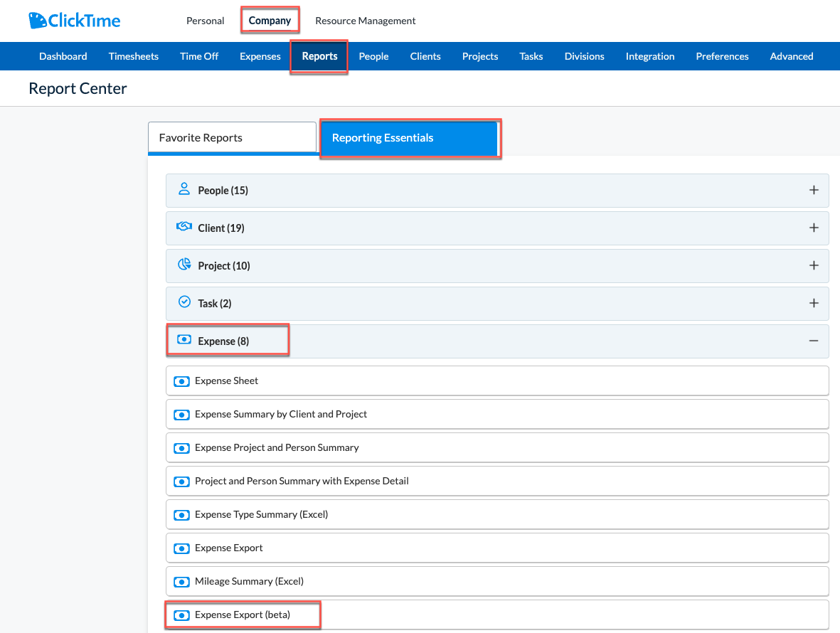Screen dimensions: 840x633
Task: Collapse the Expense (8) section minus sign
Action: (x=814, y=341)
